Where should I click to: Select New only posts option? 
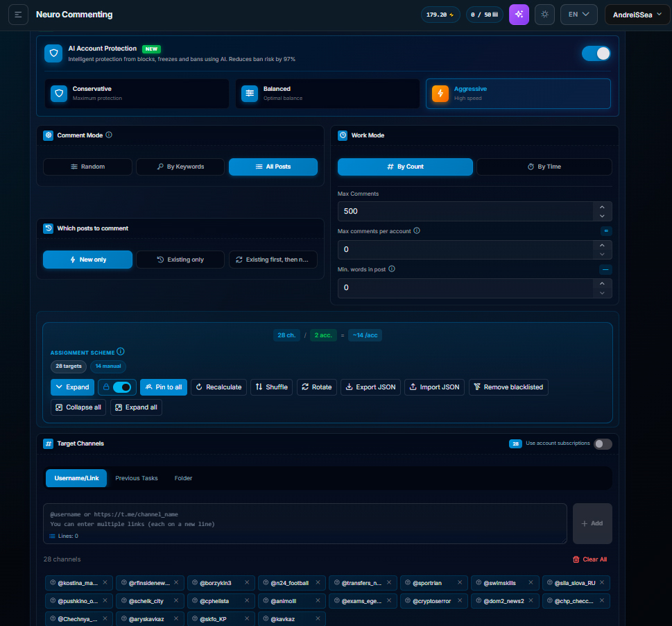(x=87, y=260)
